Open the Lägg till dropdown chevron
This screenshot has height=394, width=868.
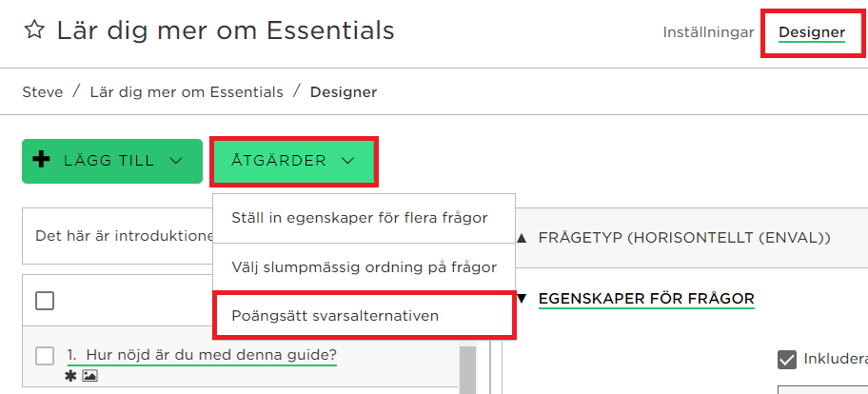[x=175, y=161]
